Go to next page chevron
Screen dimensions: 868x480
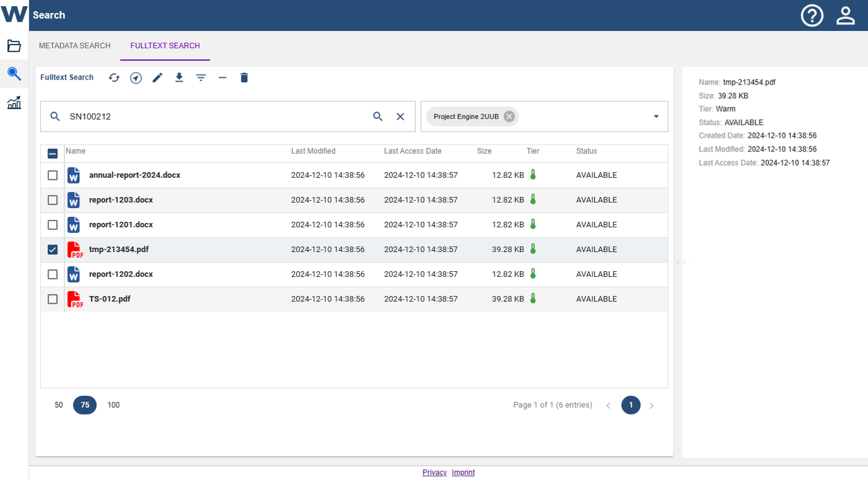point(652,405)
